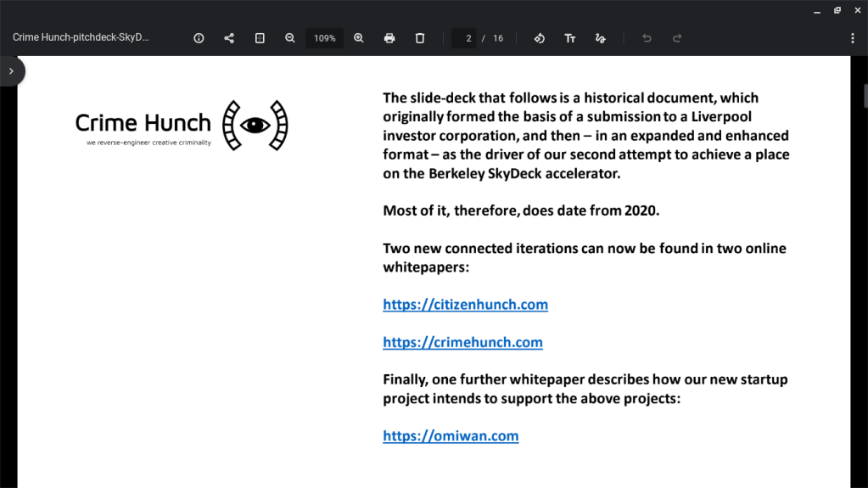Zoom in on the document
Image resolution: width=868 pixels, height=488 pixels.
(x=359, y=38)
